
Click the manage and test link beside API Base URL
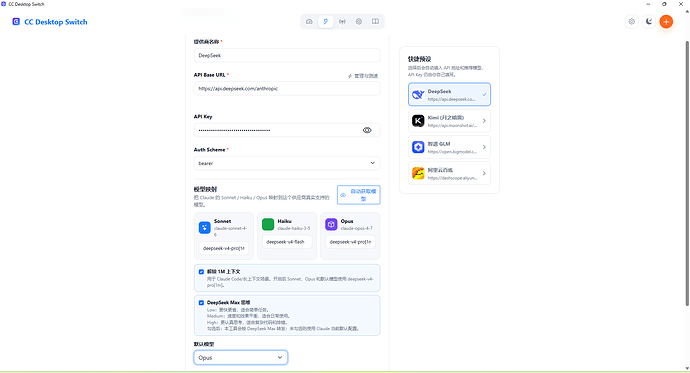click(x=363, y=76)
